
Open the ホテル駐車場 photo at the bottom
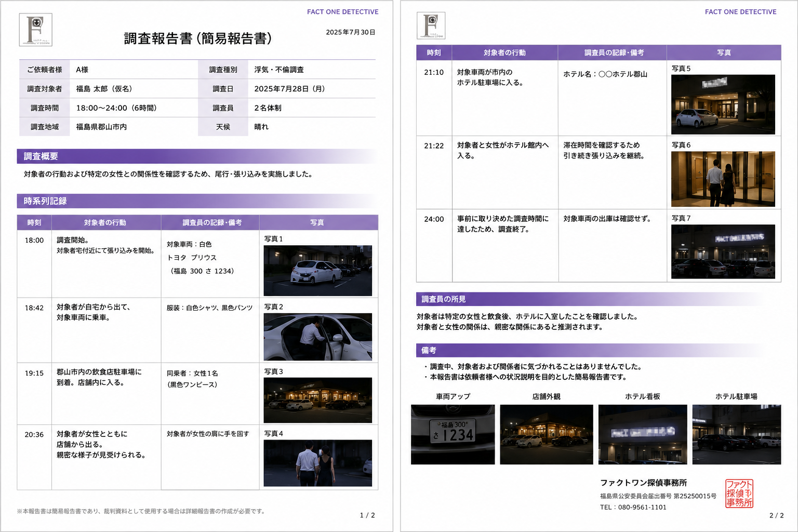pos(737,434)
